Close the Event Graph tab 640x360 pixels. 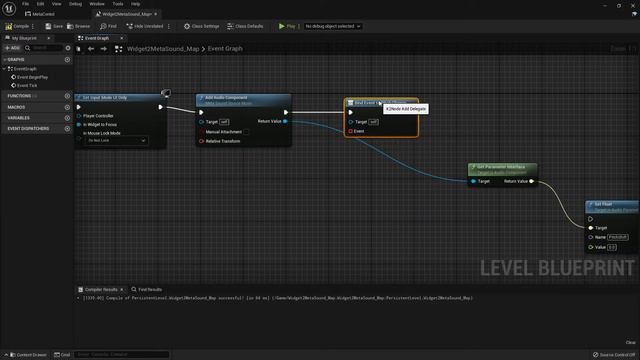pos(121,38)
